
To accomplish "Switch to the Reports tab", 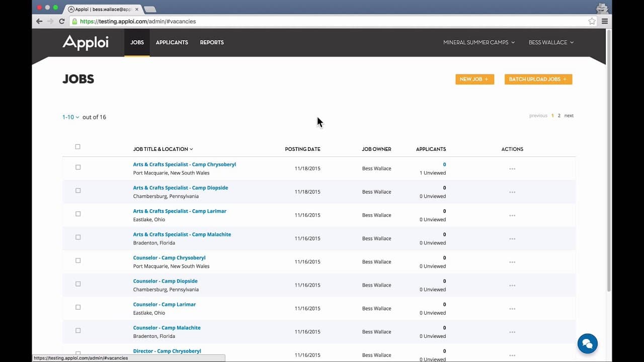I will coord(212,43).
